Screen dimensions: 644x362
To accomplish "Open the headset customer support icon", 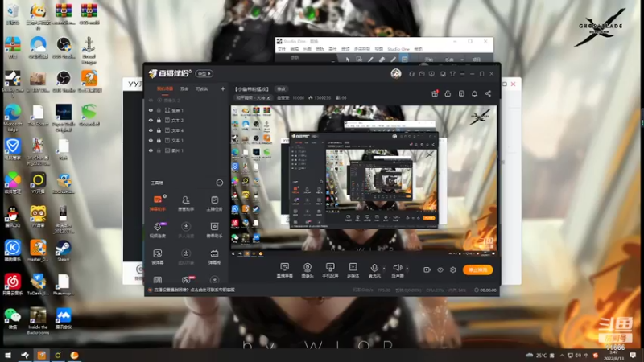I will click(411, 74).
